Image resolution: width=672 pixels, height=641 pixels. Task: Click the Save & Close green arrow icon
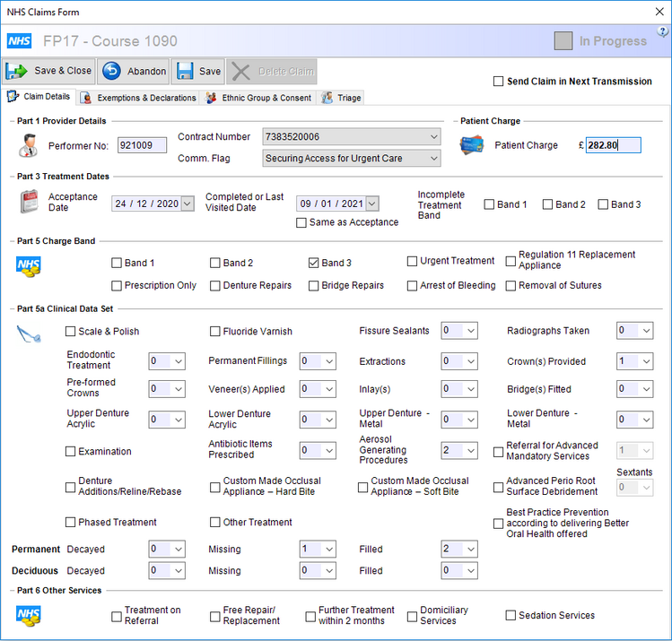pos(16,71)
